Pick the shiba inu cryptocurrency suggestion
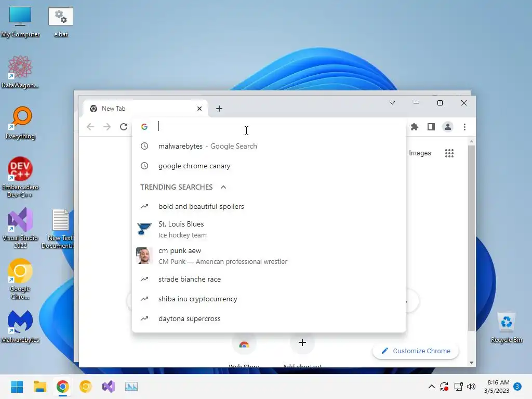The image size is (532, 399). [x=269, y=299]
